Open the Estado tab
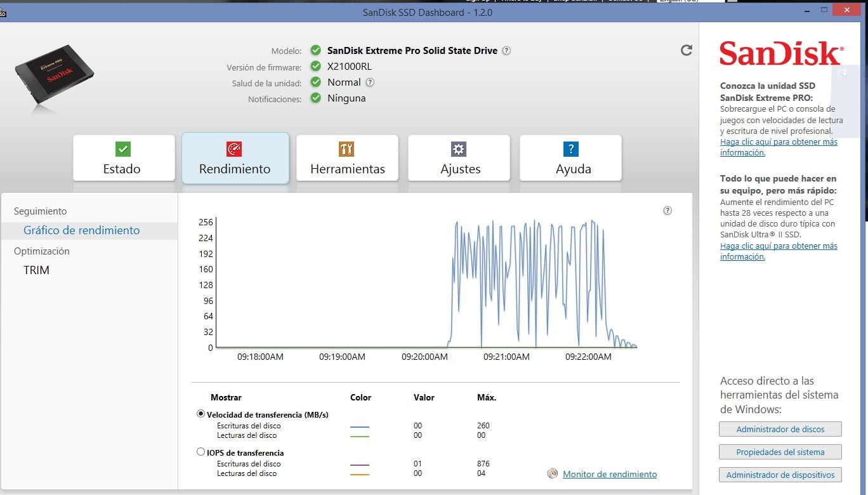The image size is (868, 495). click(x=124, y=158)
